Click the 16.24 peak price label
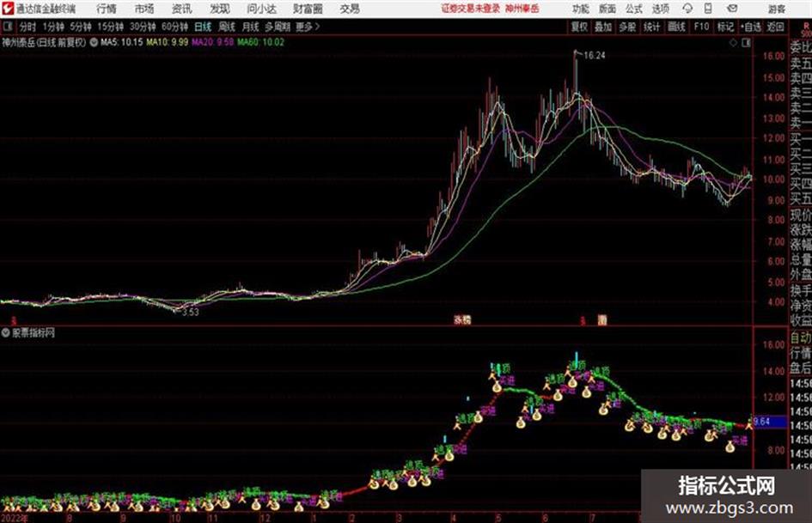The width and height of the screenshot is (812, 523). click(x=594, y=56)
